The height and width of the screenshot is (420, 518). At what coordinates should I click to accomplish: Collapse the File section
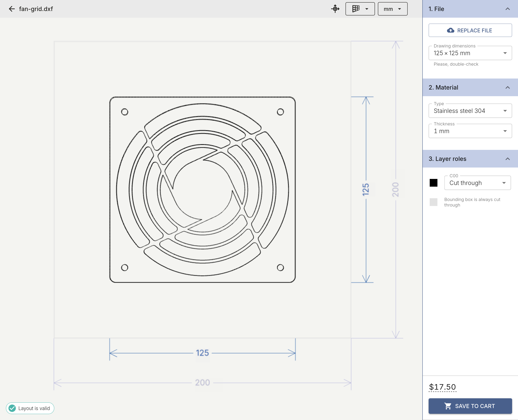pos(508,9)
